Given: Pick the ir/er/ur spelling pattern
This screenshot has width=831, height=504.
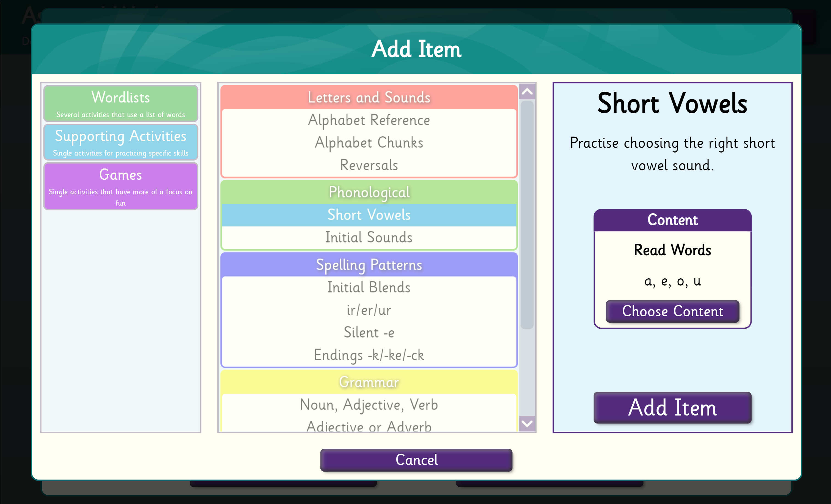Looking at the screenshot, I should click(369, 310).
